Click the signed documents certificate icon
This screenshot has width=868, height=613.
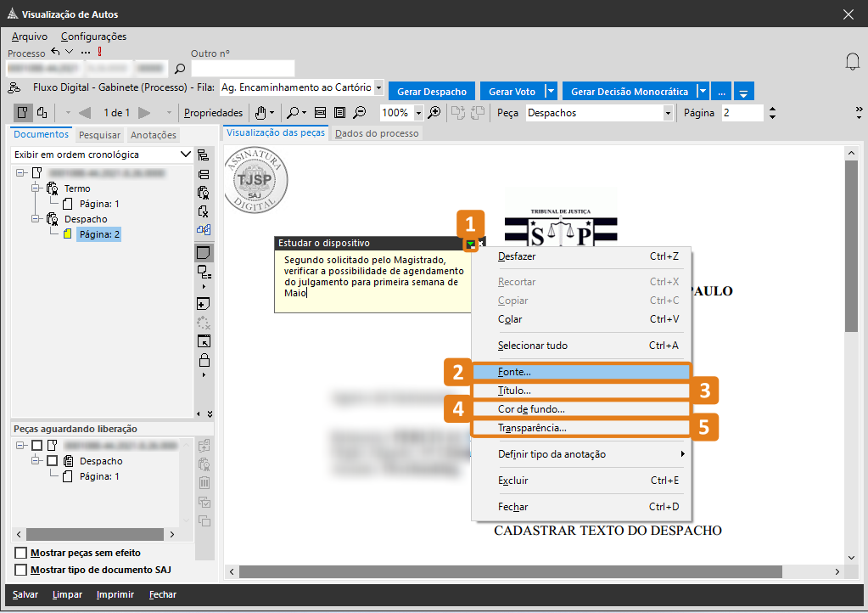[204, 193]
